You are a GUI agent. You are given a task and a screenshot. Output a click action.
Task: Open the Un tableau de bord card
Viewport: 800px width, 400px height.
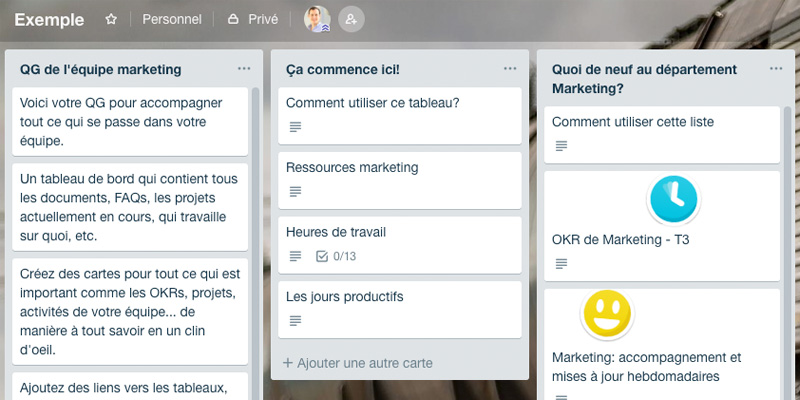coord(130,207)
